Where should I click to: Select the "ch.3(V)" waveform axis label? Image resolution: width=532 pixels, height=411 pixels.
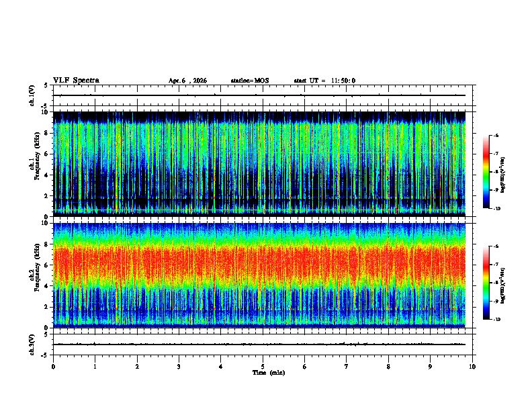point(32,345)
